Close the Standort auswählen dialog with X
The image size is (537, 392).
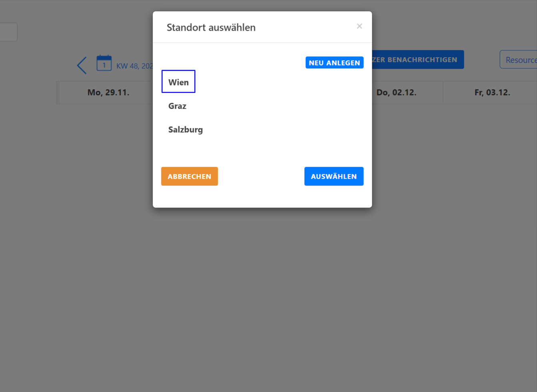coord(359,26)
